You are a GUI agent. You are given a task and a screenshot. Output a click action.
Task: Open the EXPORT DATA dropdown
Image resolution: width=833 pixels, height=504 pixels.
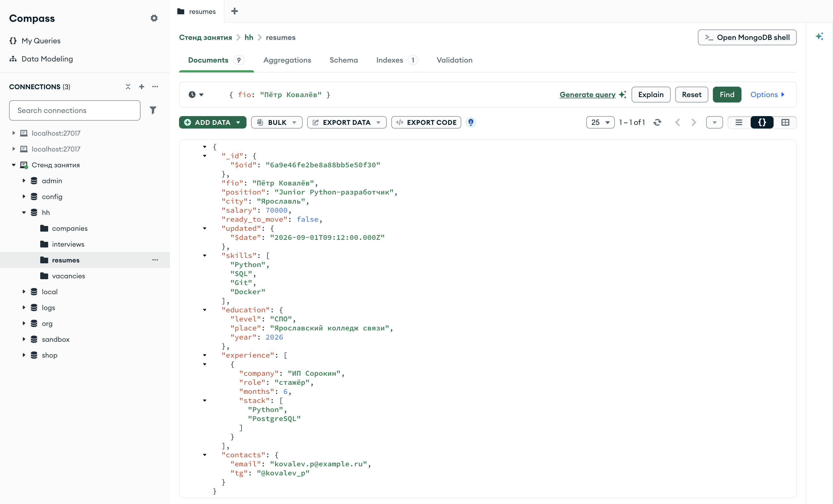click(347, 123)
